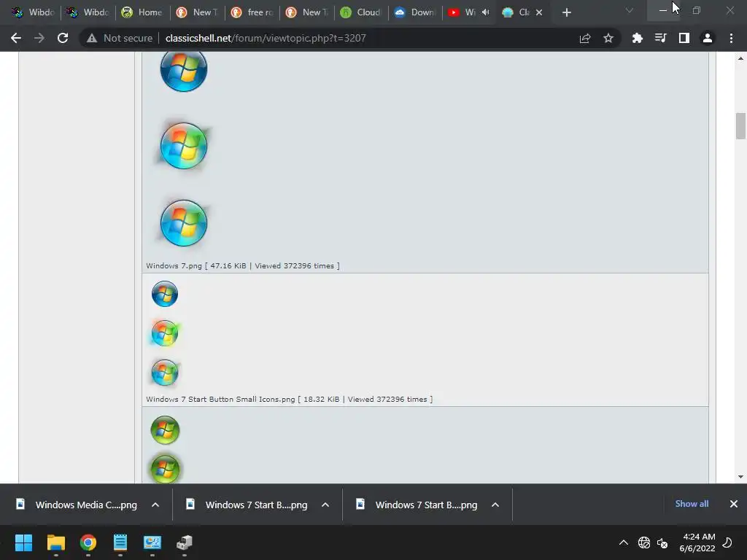
Task: Expand options for middle Windows 7 Start B download
Action: point(325,505)
